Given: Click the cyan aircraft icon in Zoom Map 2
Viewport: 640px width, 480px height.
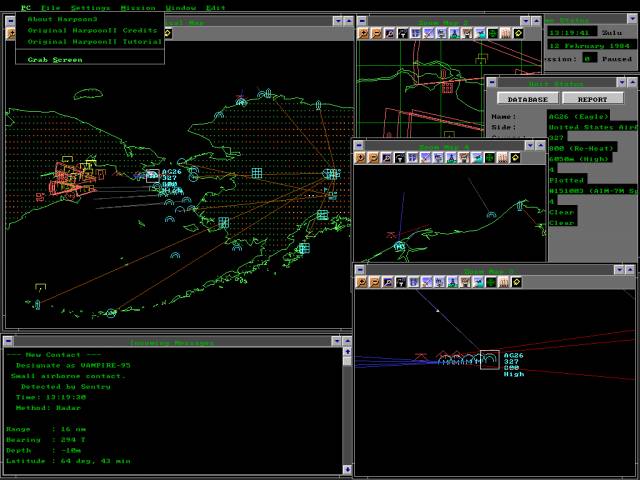Looking at the screenshot, I should [x=480, y=33].
